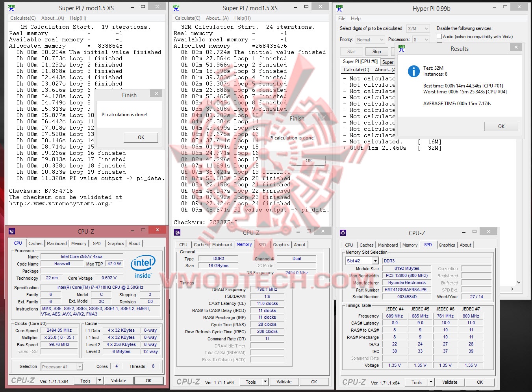This screenshot has width=532, height=392.
Task: Click the small icon in the Results dialog title bar
Action: click(x=402, y=48)
